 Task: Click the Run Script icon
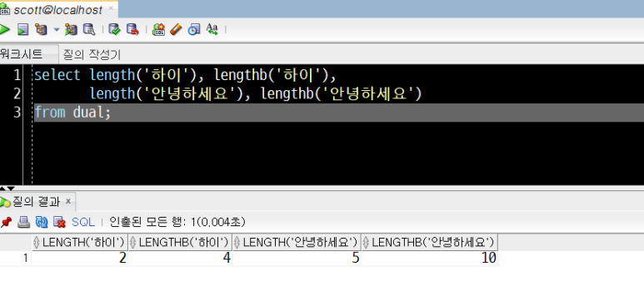22,29
